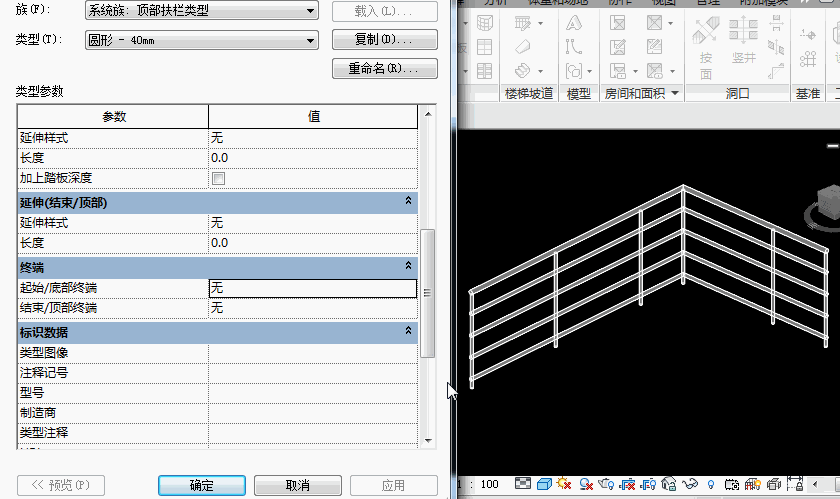Open the 族 family dropdown
The image size is (840, 499).
[x=201, y=12]
